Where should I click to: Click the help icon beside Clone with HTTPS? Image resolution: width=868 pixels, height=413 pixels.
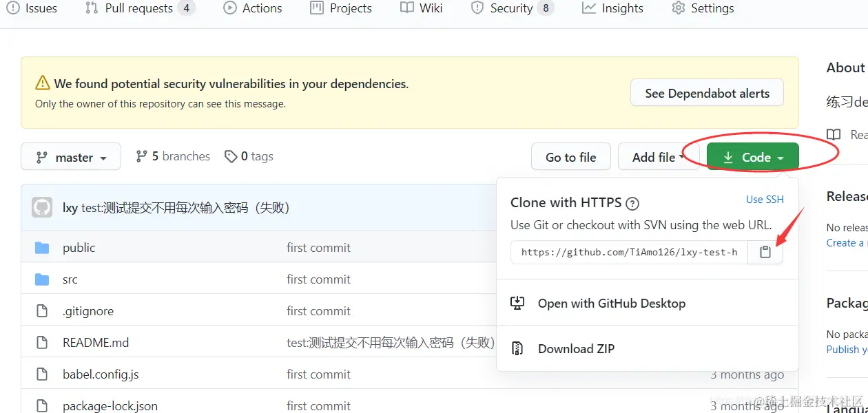point(632,203)
